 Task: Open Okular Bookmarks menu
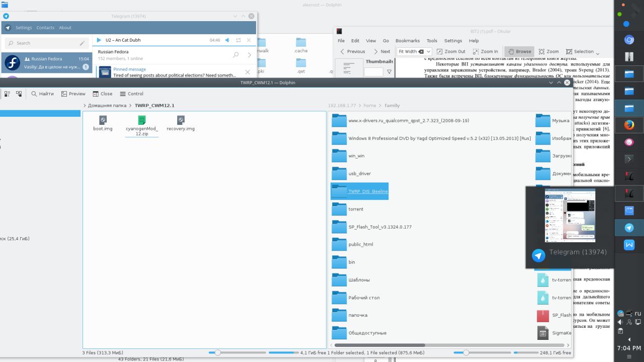pyautogui.click(x=408, y=41)
